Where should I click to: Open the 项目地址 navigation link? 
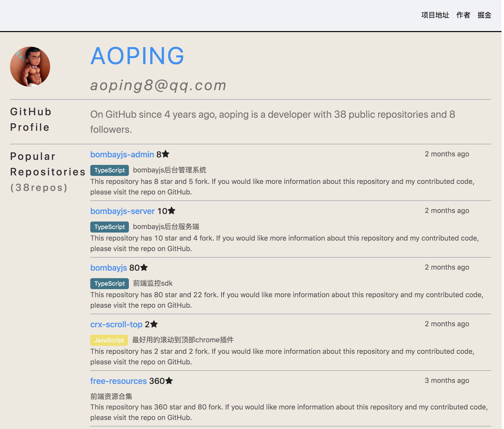[435, 15]
